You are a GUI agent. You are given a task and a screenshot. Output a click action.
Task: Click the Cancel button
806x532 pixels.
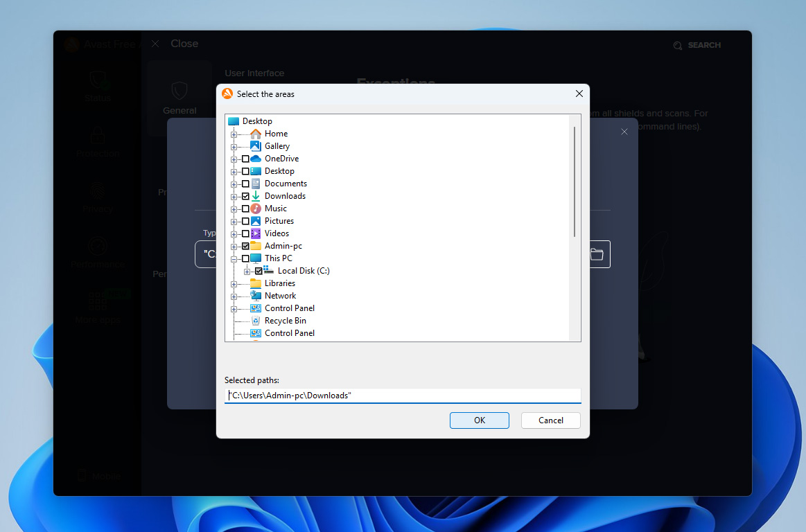click(x=550, y=420)
